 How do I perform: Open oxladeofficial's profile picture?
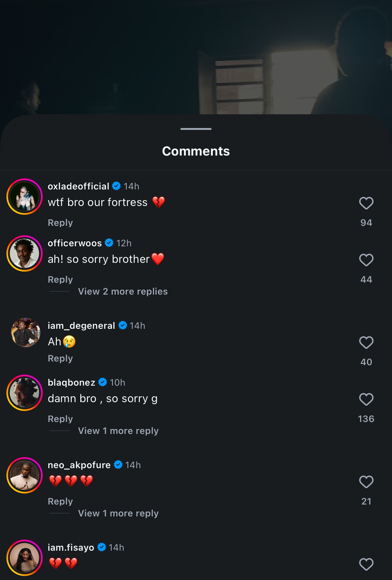click(x=24, y=197)
